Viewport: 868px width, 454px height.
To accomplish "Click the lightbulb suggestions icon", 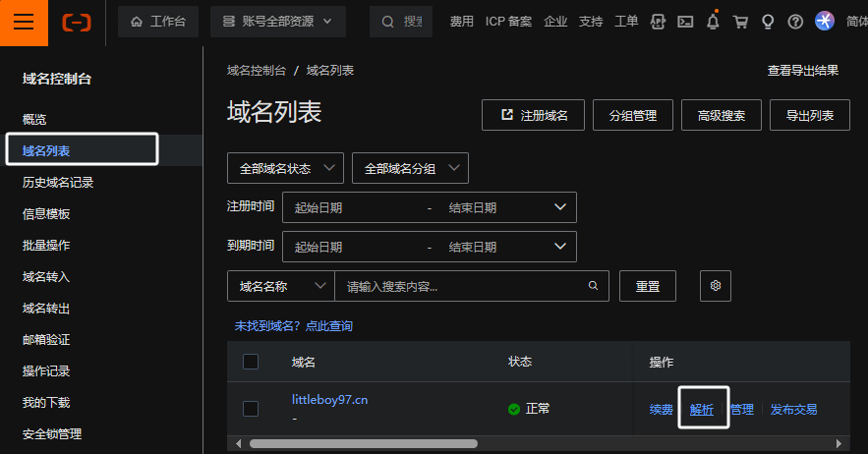I will click(x=768, y=22).
